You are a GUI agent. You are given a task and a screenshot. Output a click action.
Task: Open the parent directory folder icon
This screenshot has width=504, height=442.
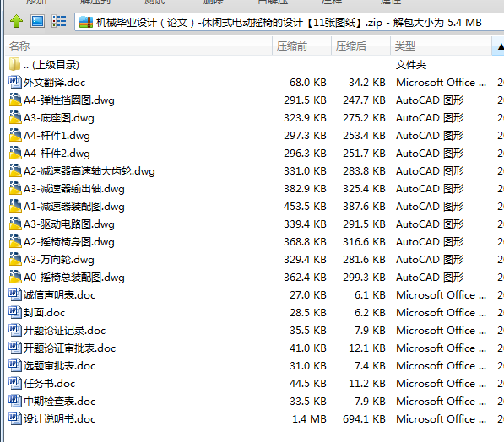pyautogui.click(x=15, y=64)
